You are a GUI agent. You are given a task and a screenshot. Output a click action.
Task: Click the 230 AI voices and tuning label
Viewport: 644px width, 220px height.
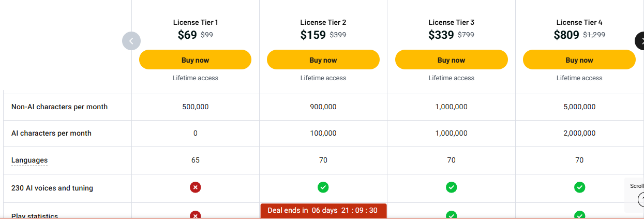[52, 188]
